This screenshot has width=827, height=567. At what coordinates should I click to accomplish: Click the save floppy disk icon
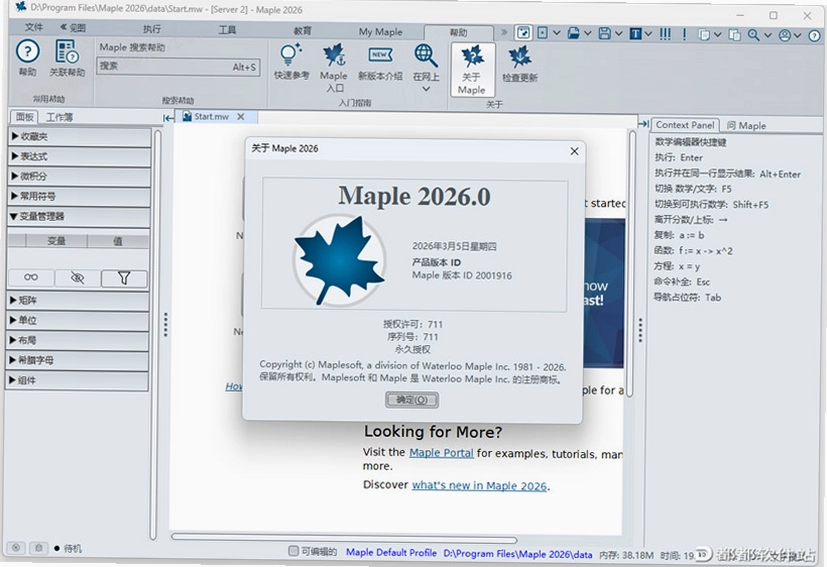604,34
